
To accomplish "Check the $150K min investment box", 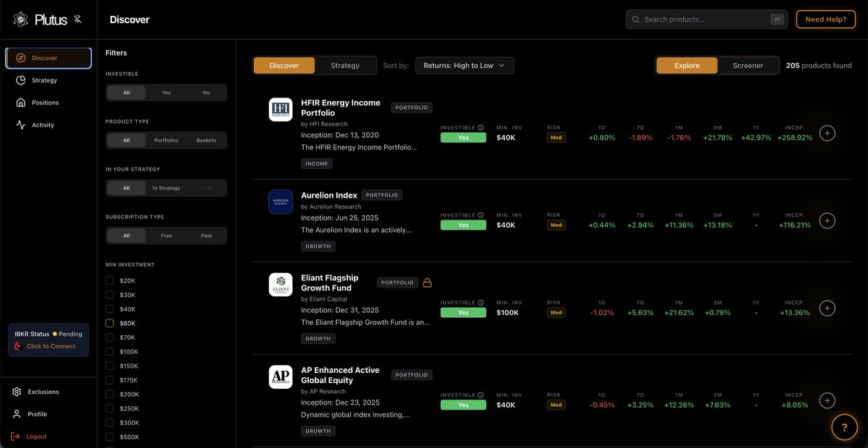I will coord(109,366).
